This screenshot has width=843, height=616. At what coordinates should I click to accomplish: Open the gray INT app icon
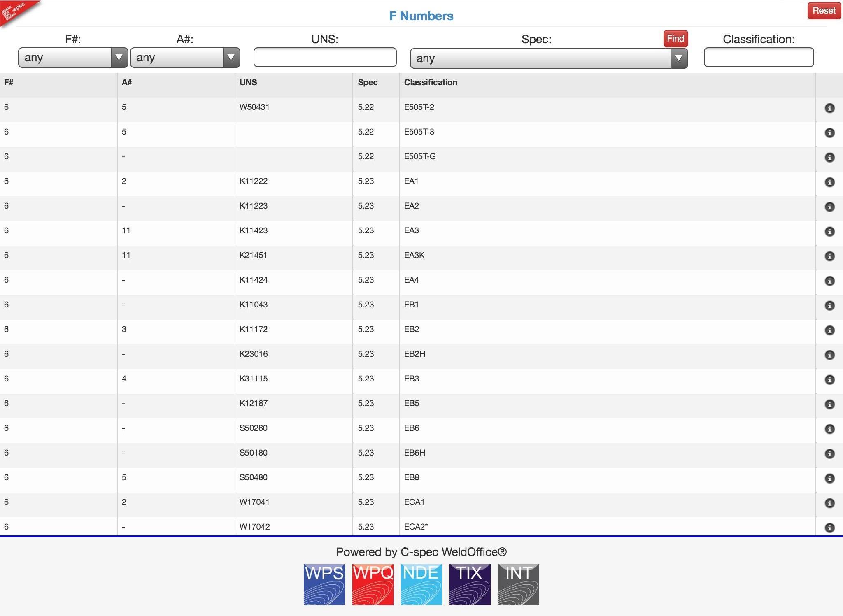point(518,584)
